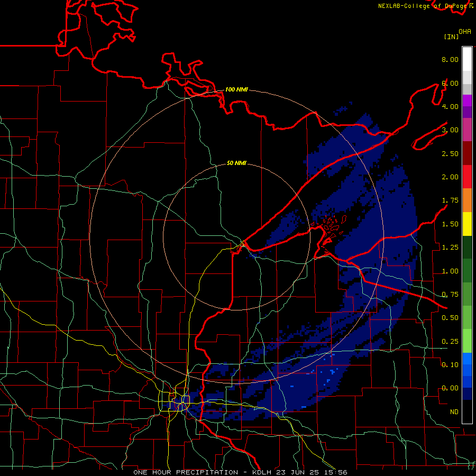Image resolution: width=476 pixels, height=476 pixels.
Task: Select the 0.75 legend value
Action: click(x=450, y=295)
